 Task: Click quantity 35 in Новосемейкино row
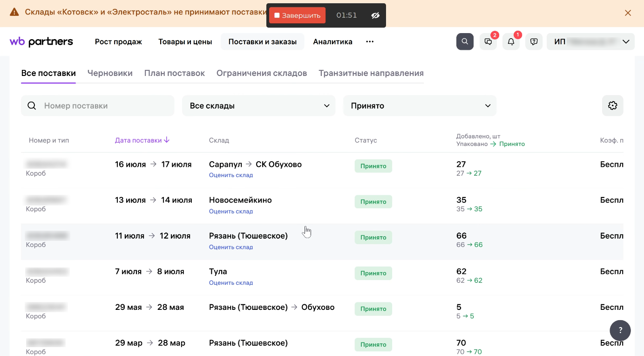[461, 200]
